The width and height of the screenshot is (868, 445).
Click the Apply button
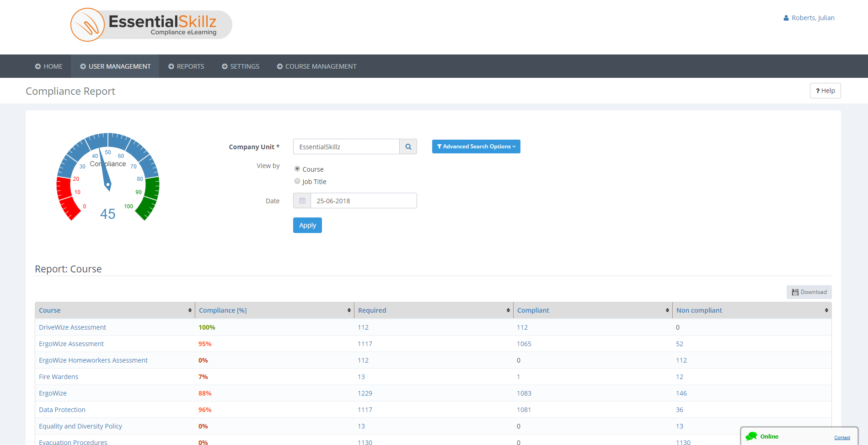point(307,225)
